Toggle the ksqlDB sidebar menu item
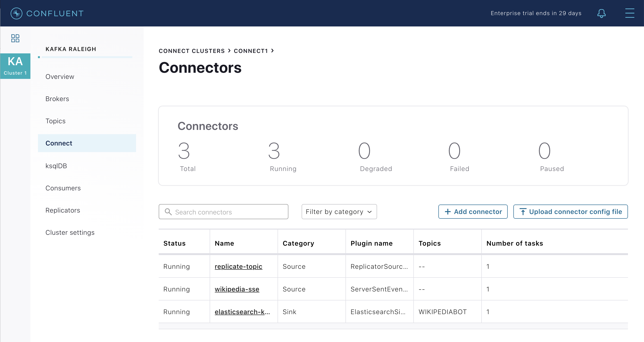The image size is (644, 342). click(56, 166)
